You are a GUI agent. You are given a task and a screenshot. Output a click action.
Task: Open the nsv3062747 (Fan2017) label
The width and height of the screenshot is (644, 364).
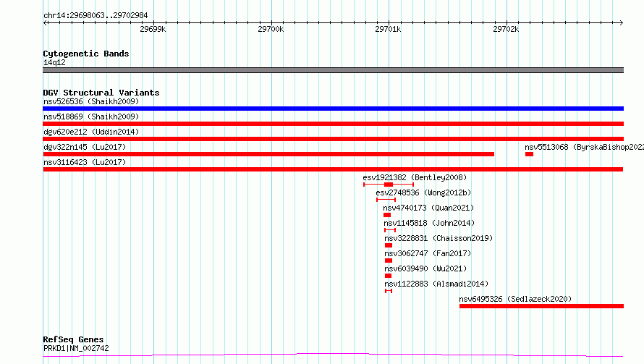428,253
